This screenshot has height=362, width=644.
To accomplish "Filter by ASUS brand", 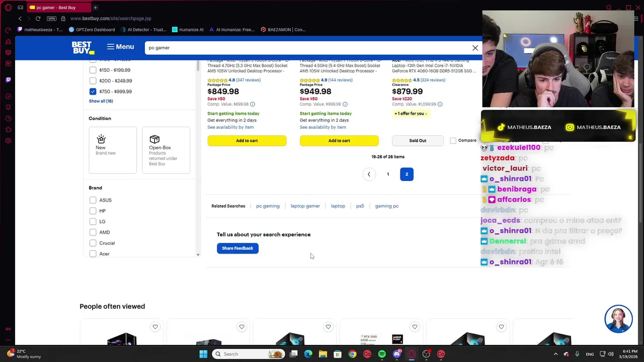I will click(x=93, y=200).
